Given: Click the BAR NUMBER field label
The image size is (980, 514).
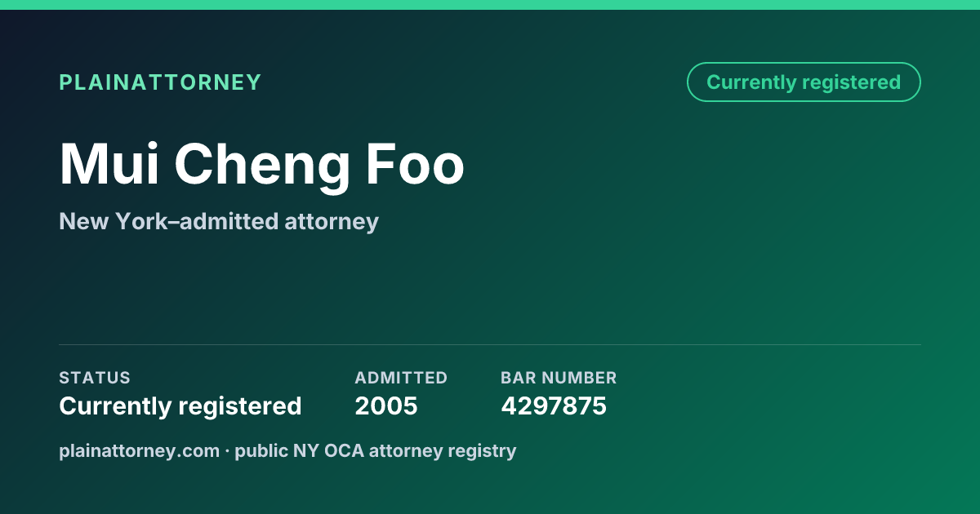Looking at the screenshot, I should [x=559, y=378].
